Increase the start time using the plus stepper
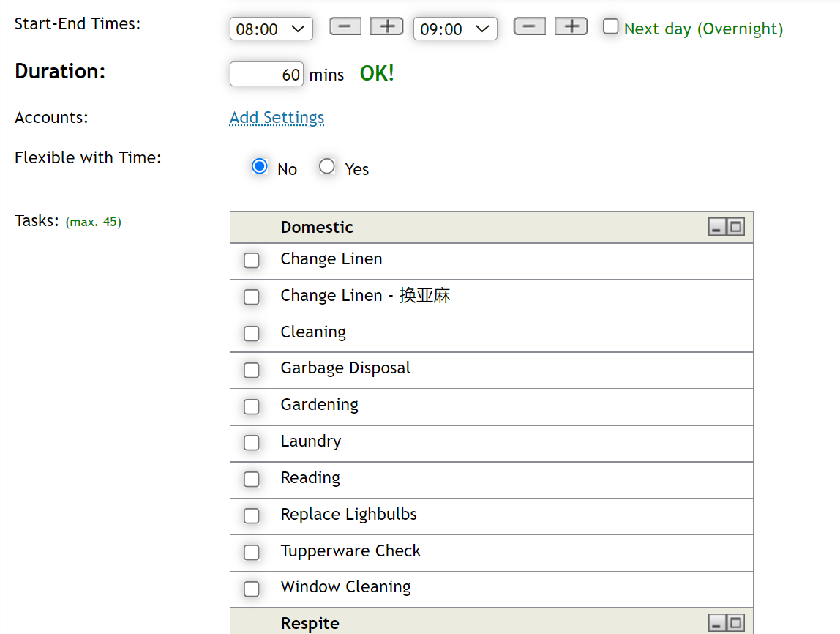Image resolution: width=840 pixels, height=634 pixels. [x=386, y=26]
